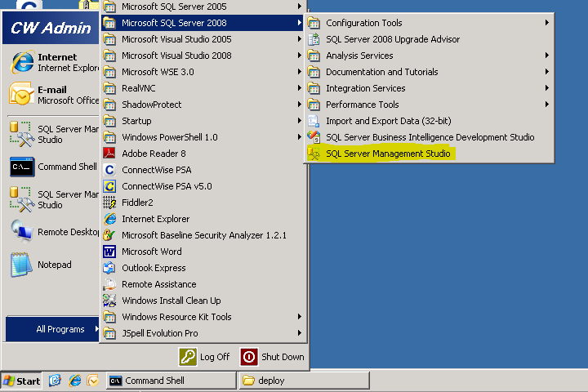Screen dimensions: 588x392
Task: Expand the Performance Tools submenu
Action: click(x=362, y=105)
